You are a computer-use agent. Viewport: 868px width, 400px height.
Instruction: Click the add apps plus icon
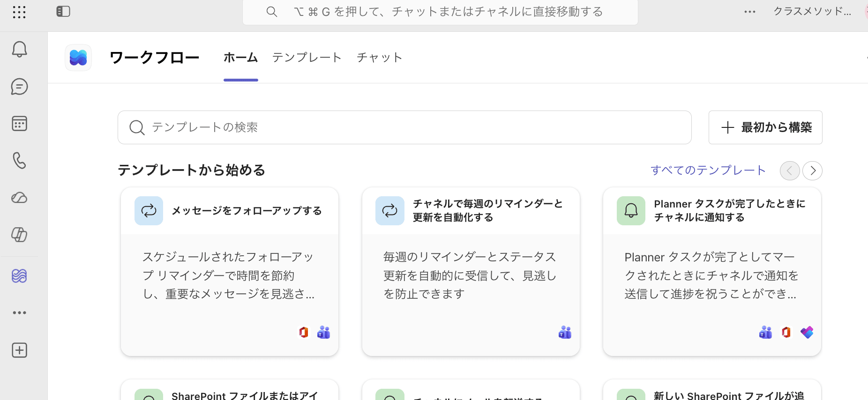(19, 350)
